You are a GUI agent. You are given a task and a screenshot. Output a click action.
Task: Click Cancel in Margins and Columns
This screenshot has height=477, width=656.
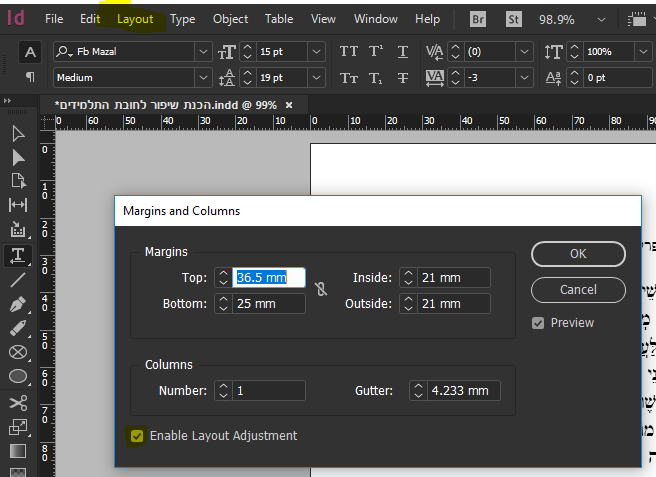tap(578, 290)
